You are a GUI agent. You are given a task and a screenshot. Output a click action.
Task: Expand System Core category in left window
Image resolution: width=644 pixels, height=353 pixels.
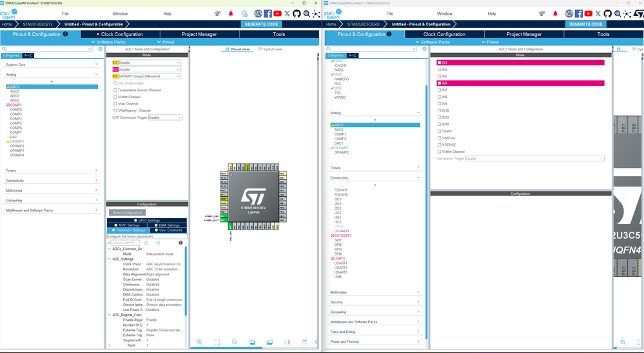[x=52, y=65]
